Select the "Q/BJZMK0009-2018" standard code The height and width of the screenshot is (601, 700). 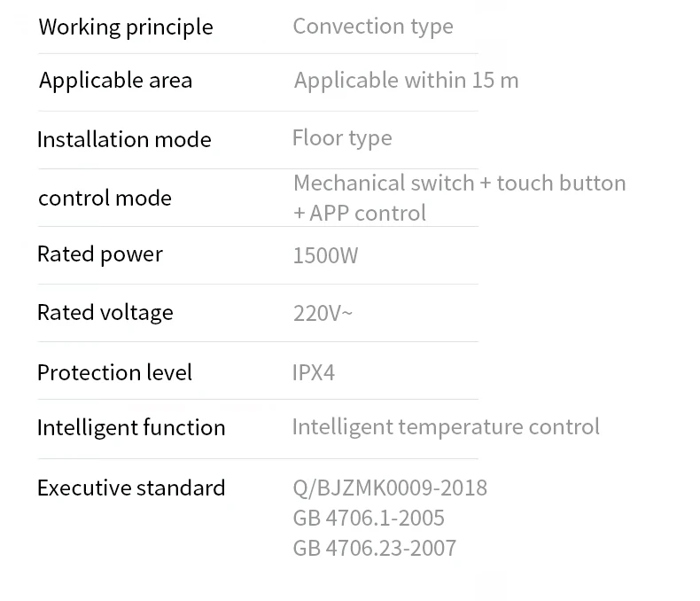click(x=390, y=488)
